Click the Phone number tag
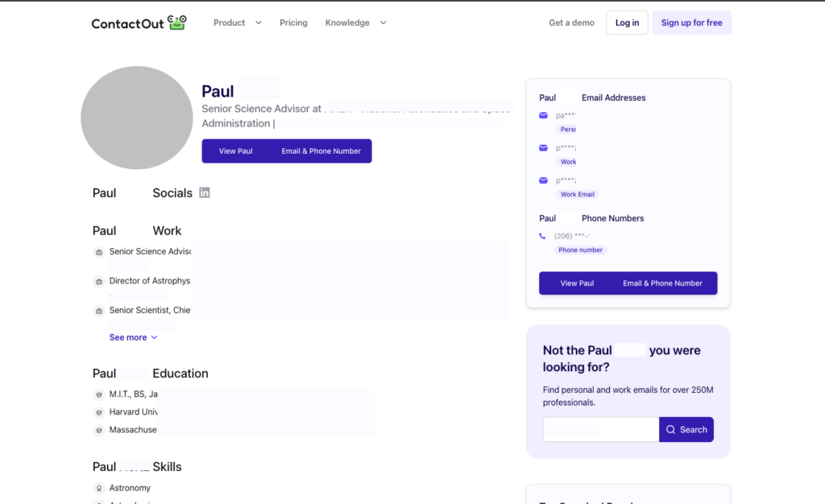The image size is (825, 504). click(580, 250)
